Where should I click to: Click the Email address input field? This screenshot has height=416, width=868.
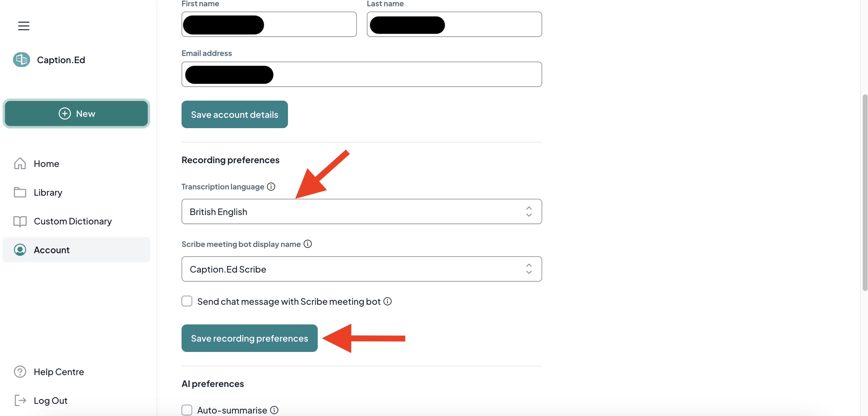point(362,74)
